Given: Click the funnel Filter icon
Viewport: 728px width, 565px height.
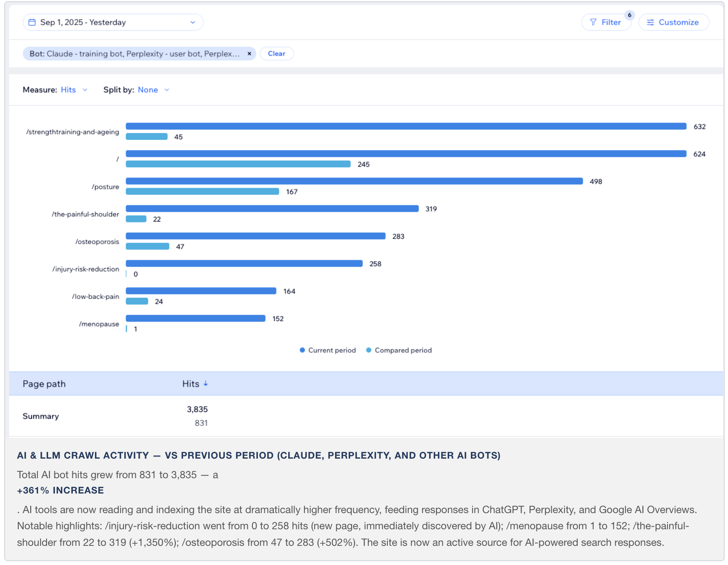Looking at the screenshot, I should click(593, 22).
